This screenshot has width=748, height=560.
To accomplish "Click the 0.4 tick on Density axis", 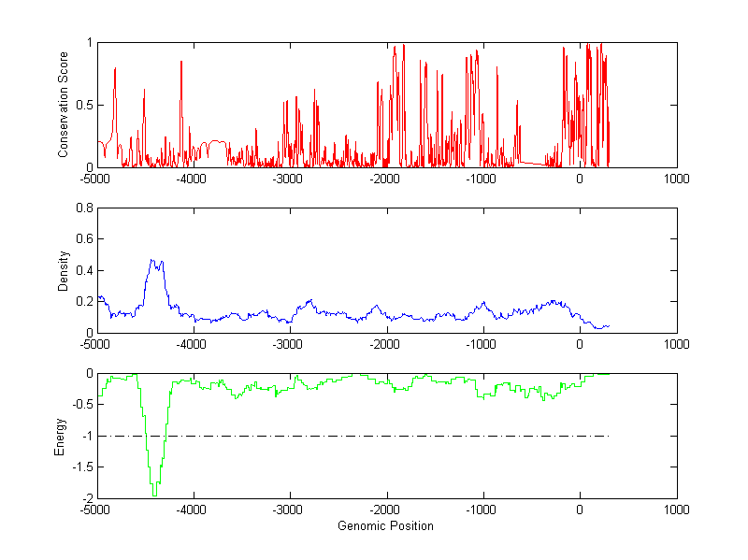I will point(83,270).
